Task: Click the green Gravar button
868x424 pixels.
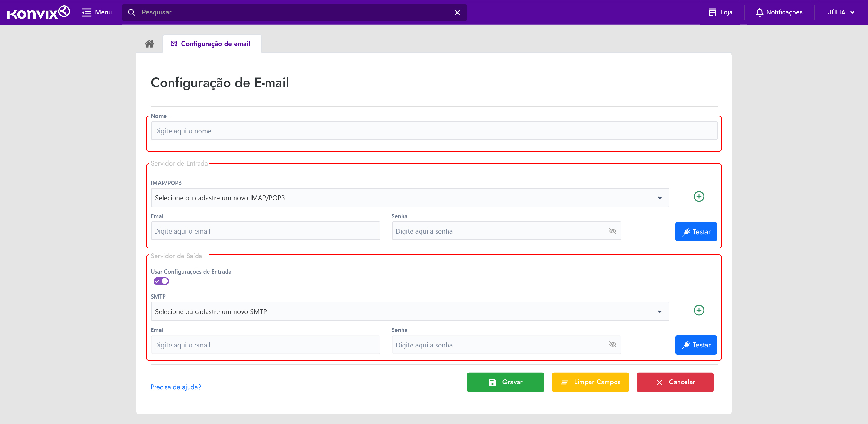Action: [505, 382]
